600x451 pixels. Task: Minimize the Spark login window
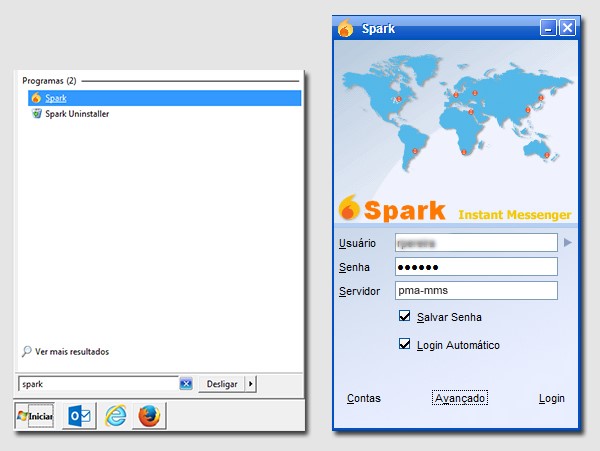pyautogui.click(x=548, y=28)
